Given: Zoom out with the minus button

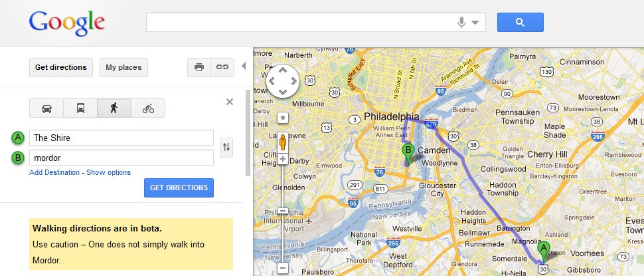Looking at the screenshot, I should point(283,269).
